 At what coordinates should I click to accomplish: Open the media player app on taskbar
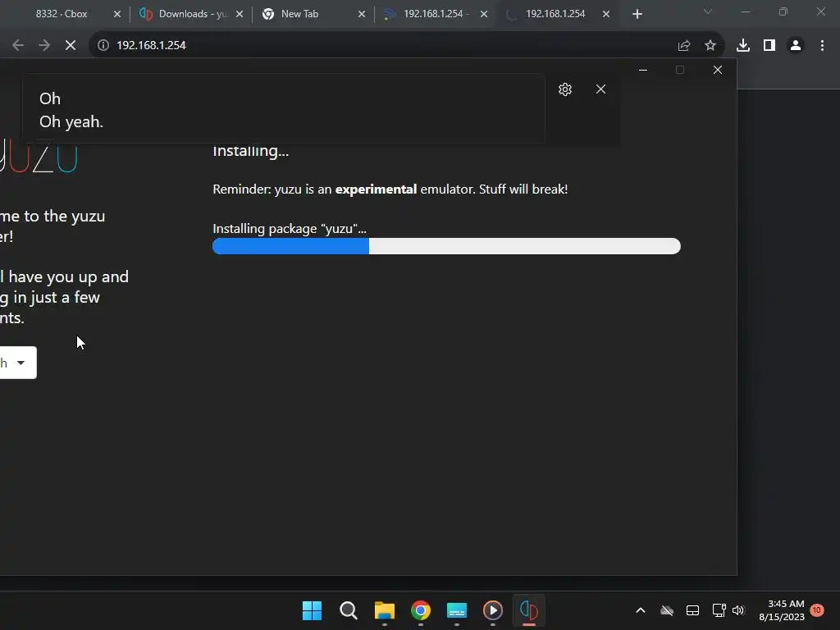click(x=493, y=610)
